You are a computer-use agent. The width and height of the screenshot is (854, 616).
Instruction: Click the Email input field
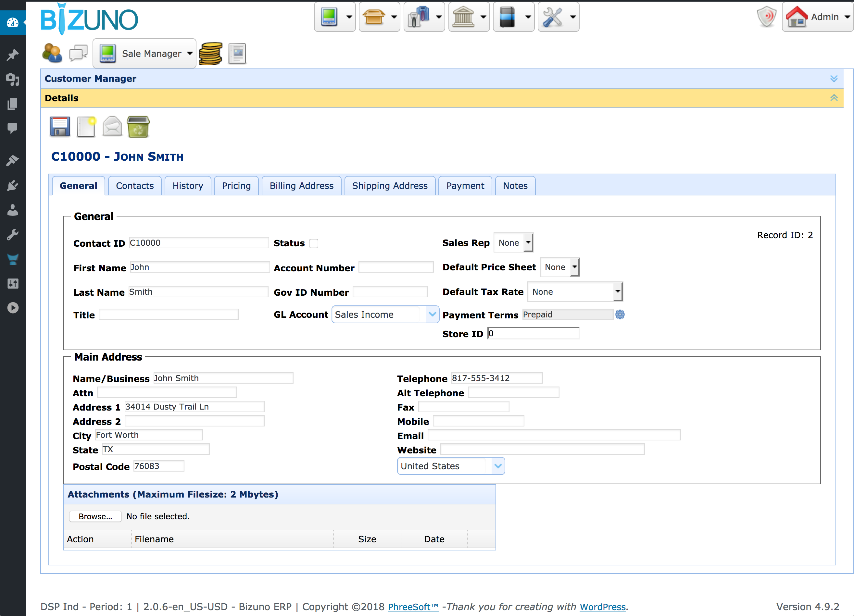pyautogui.click(x=554, y=435)
